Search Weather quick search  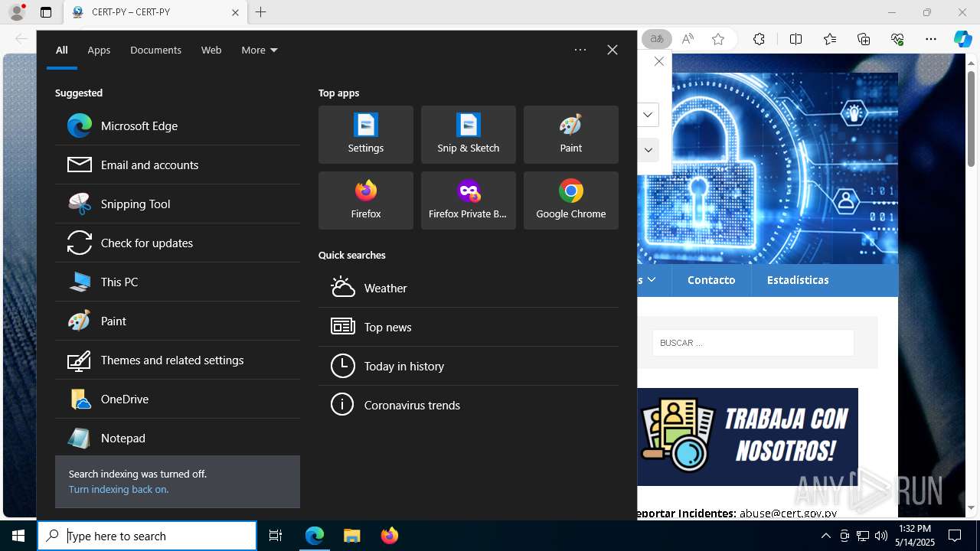pyautogui.click(x=469, y=288)
